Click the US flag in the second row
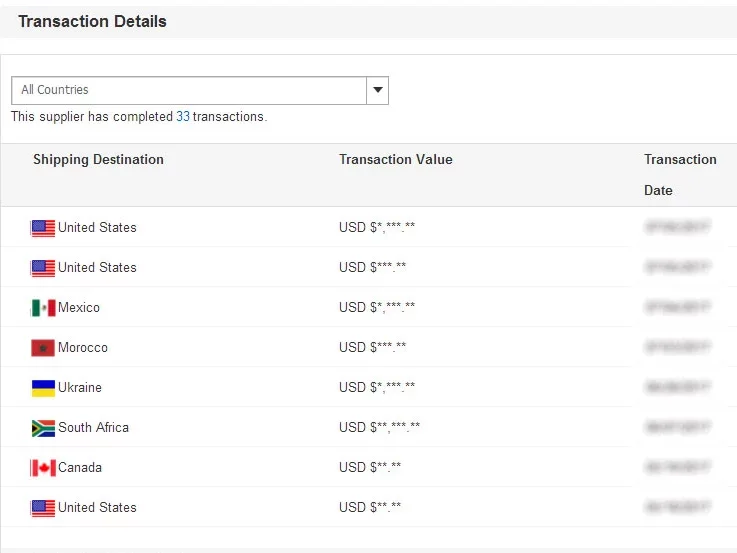Screen dimensions: 737x553 coord(43,268)
